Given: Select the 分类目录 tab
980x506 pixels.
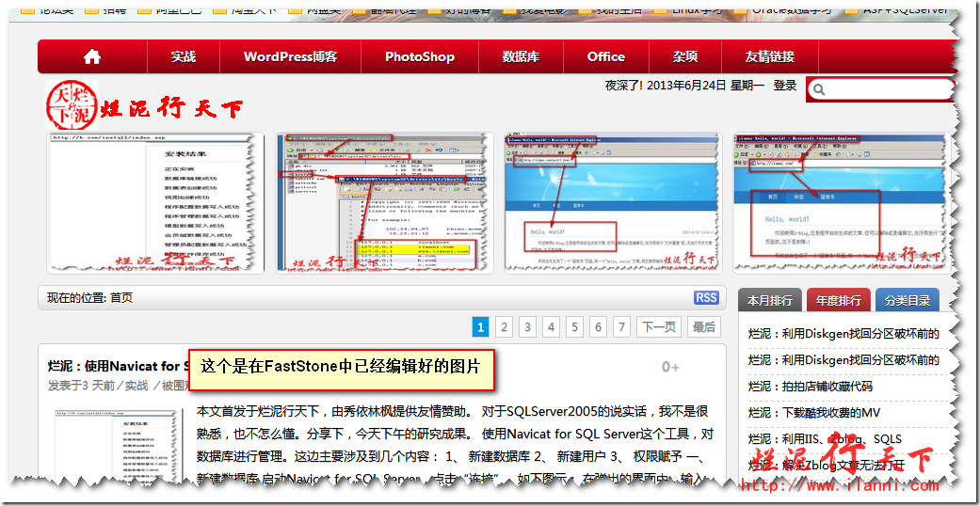Looking at the screenshot, I should tap(907, 300).
